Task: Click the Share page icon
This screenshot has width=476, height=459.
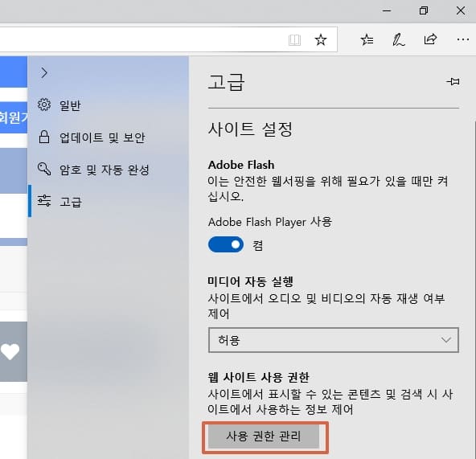Action: (430, 39)
